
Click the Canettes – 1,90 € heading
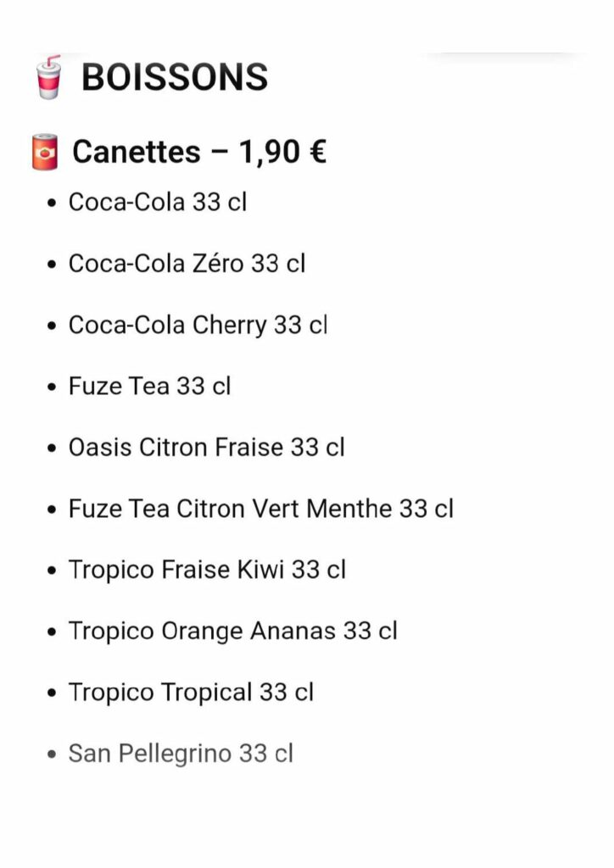(199, 152)
